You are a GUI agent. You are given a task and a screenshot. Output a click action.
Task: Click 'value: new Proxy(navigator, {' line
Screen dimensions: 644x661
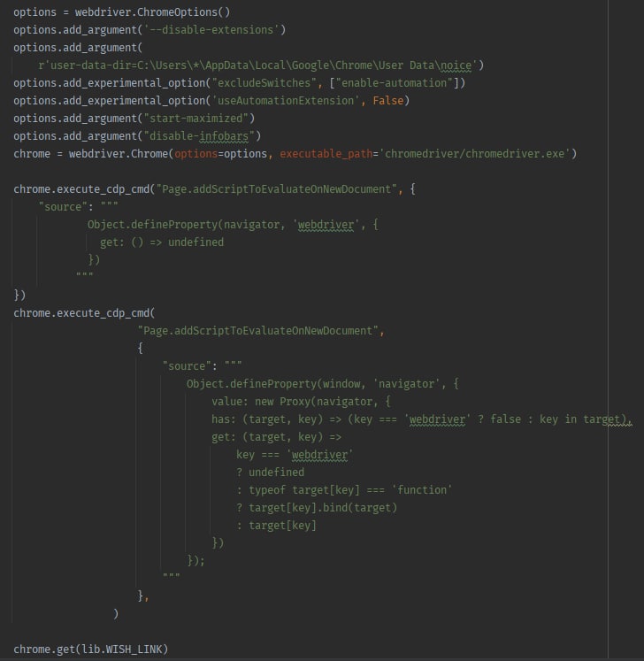coord(302,402)
